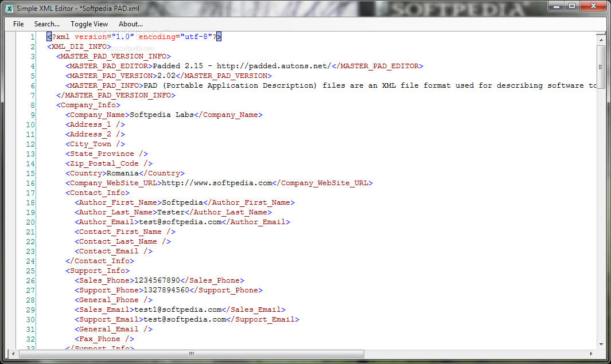Click the Author_Email value test@softpedia.com
The height and width of the screenshot is (364, 611).
[x=180, y=221]
